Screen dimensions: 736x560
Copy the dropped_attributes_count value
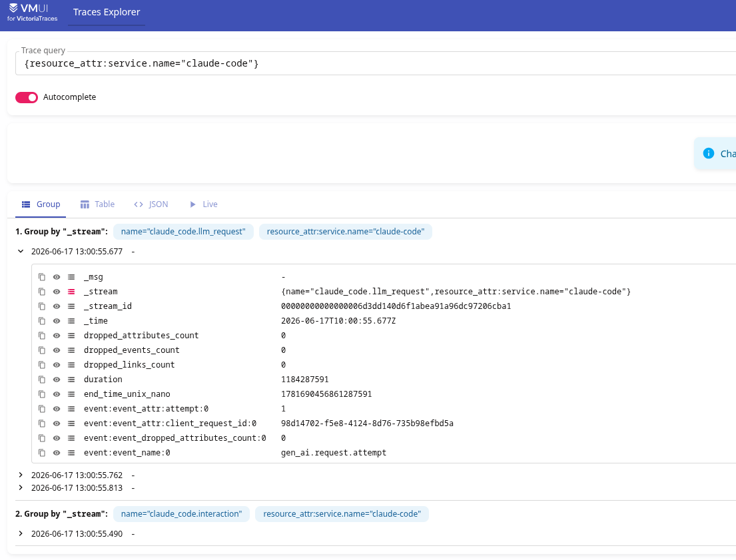point(42,336)
